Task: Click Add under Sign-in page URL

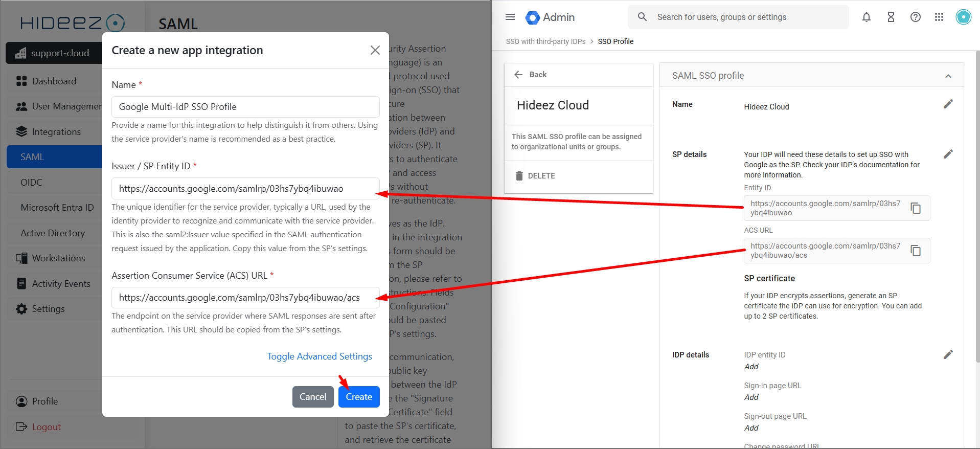Action: click(751, 397)
